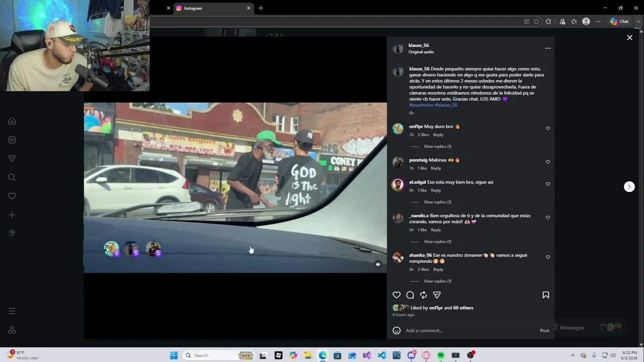This screenshot has width=644, height=362.
Task: Switch to the Instagram browser tab
Action: point(213,8)
